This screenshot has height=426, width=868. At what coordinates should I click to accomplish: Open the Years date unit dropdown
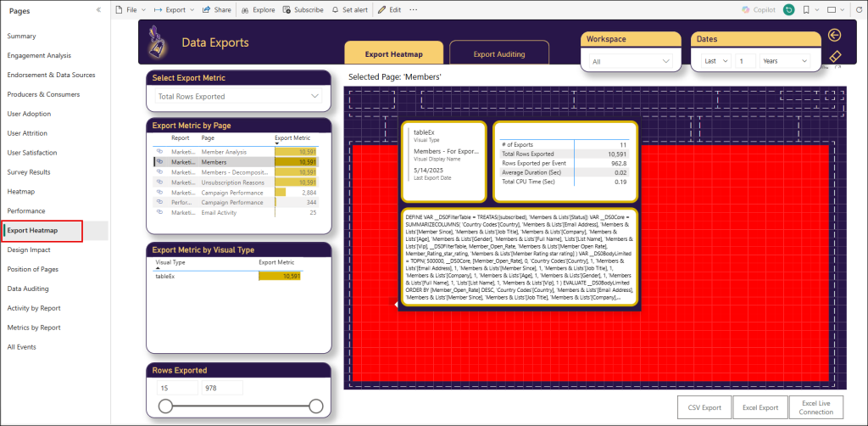(784, 61)
